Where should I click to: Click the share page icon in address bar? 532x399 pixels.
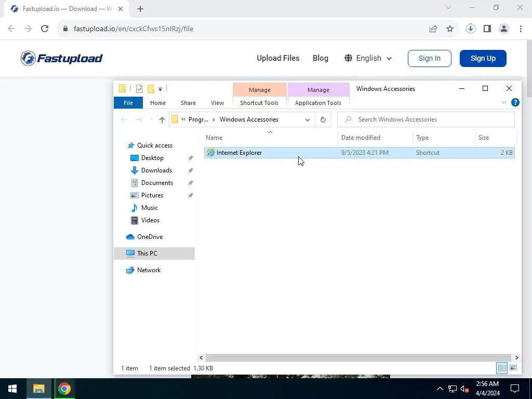pos(433,29)
